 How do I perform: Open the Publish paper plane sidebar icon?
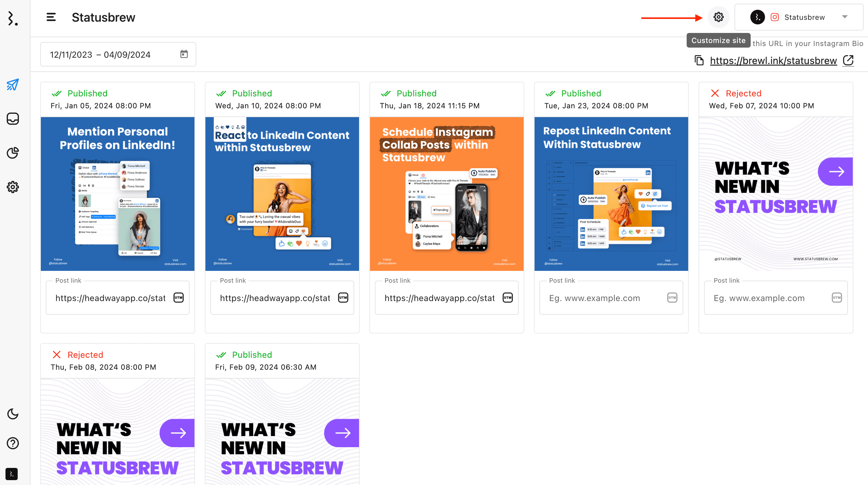pos(13,85)
